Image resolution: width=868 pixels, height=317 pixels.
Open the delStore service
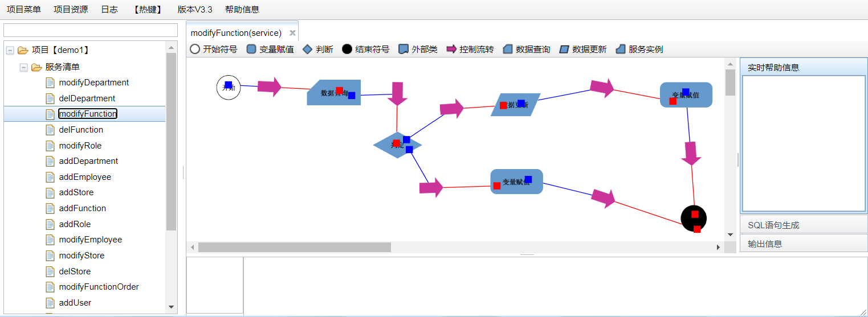click(75, 271)
